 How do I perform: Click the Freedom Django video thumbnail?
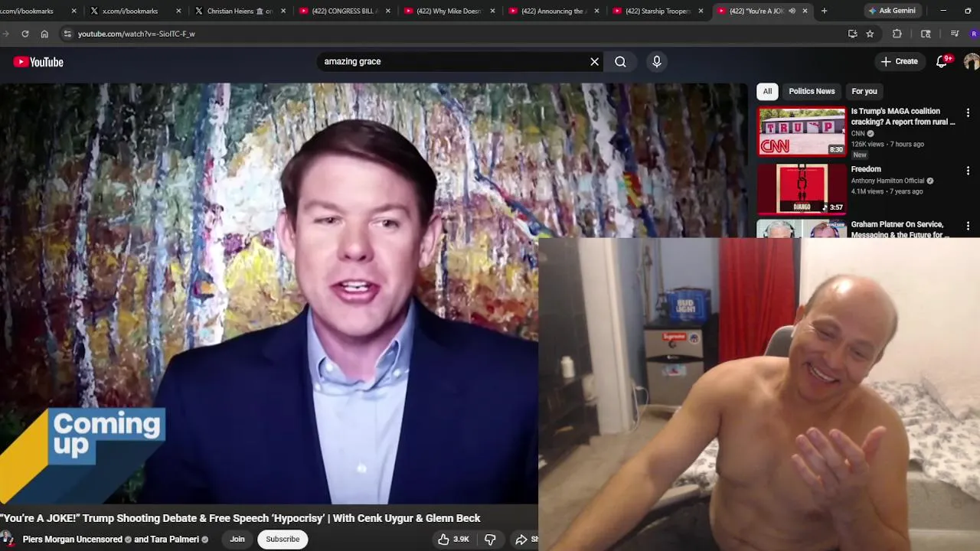[802, 188]
